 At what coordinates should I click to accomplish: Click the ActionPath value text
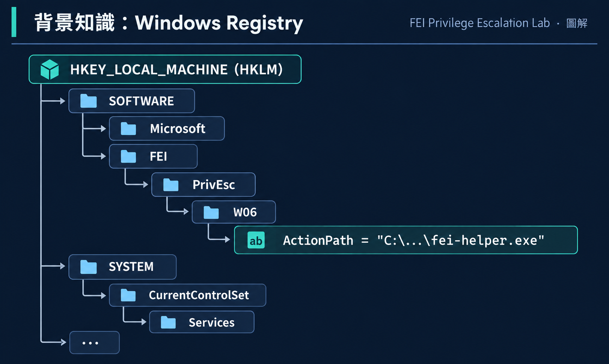coord(414,241)
